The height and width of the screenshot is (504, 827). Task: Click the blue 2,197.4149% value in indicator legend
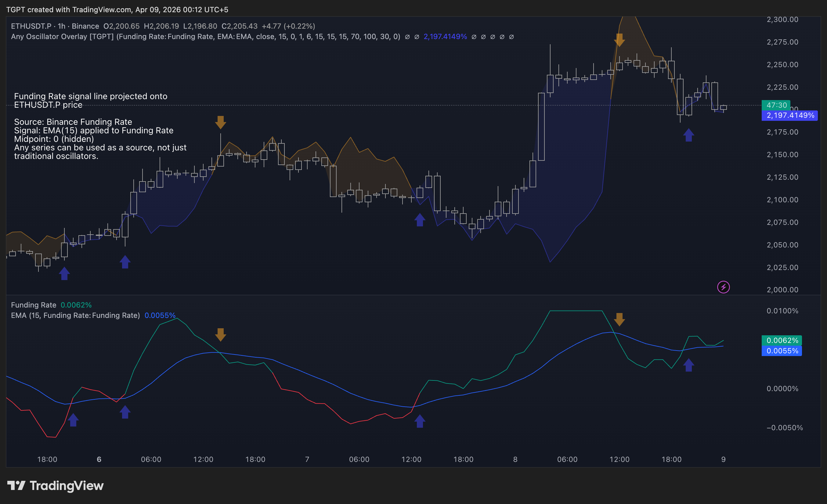[445, 37]
